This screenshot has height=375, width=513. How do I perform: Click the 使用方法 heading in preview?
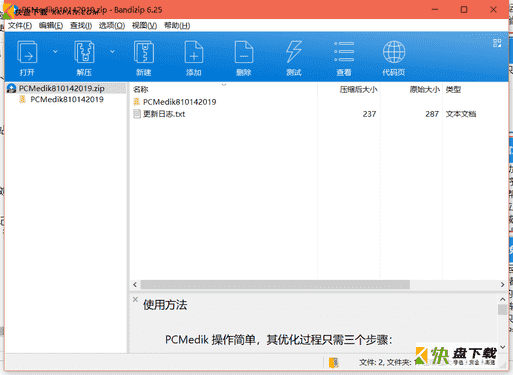point(165,305)
